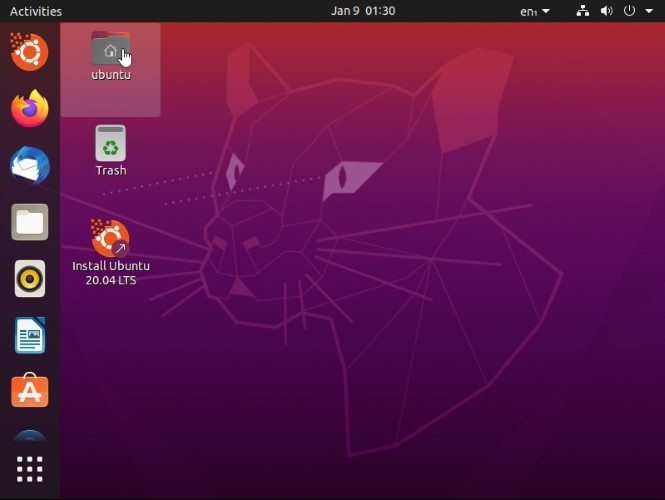This screenshot has height=500, width=665.
Task: Open the clock and calendar menu
Action: tap(363, 11)
